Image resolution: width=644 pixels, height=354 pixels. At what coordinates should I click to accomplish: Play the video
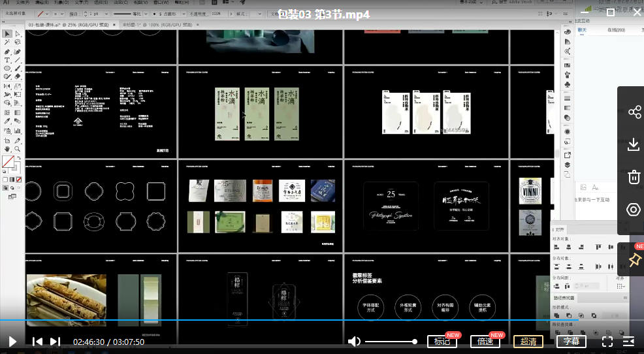(12, 342)
